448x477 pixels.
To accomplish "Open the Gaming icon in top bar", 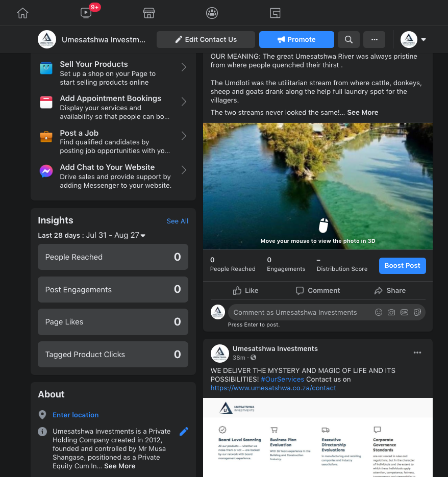I will [x=275, y=13].
